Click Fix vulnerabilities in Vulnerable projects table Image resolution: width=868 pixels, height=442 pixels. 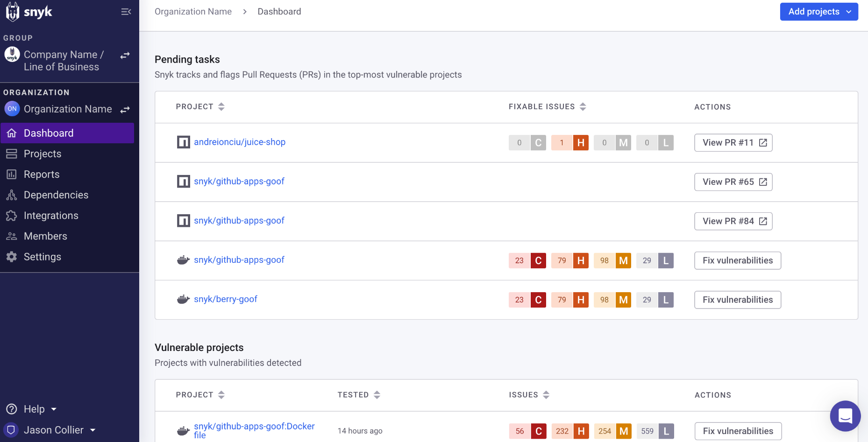point(738,431)
